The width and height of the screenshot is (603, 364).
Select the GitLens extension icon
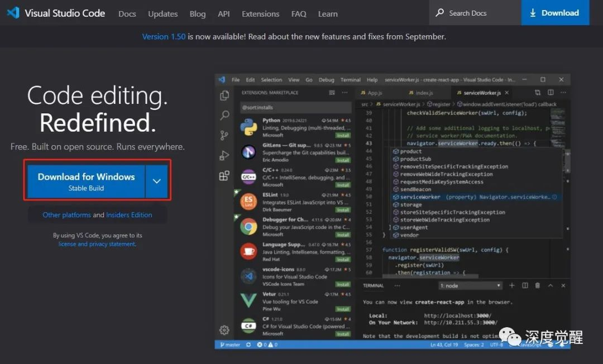[248, 152]
